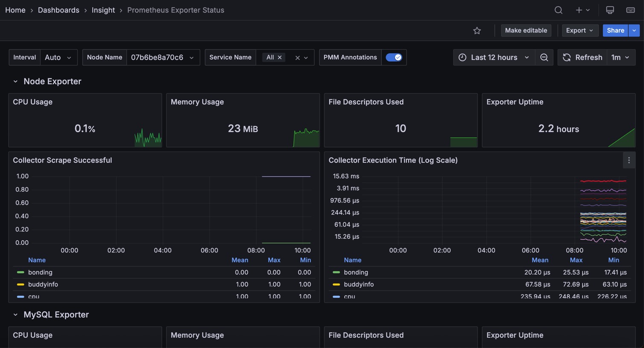Click the blue Share button

[615, 31]
